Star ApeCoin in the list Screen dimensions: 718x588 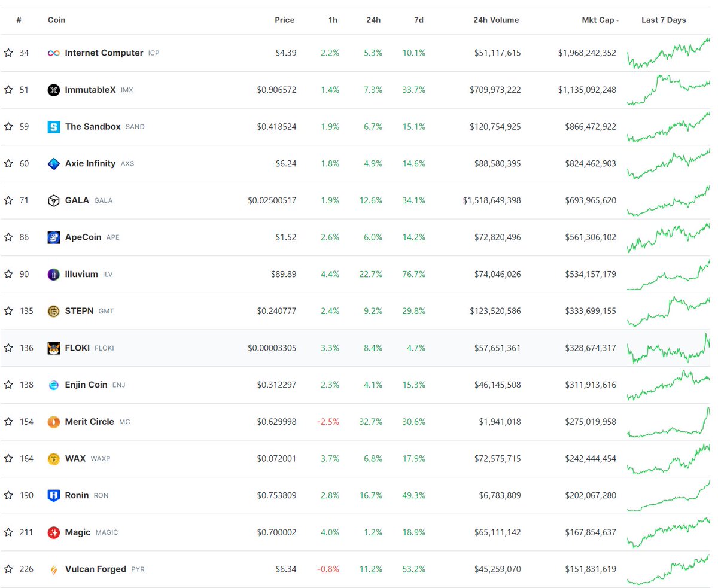coord(8,237)
